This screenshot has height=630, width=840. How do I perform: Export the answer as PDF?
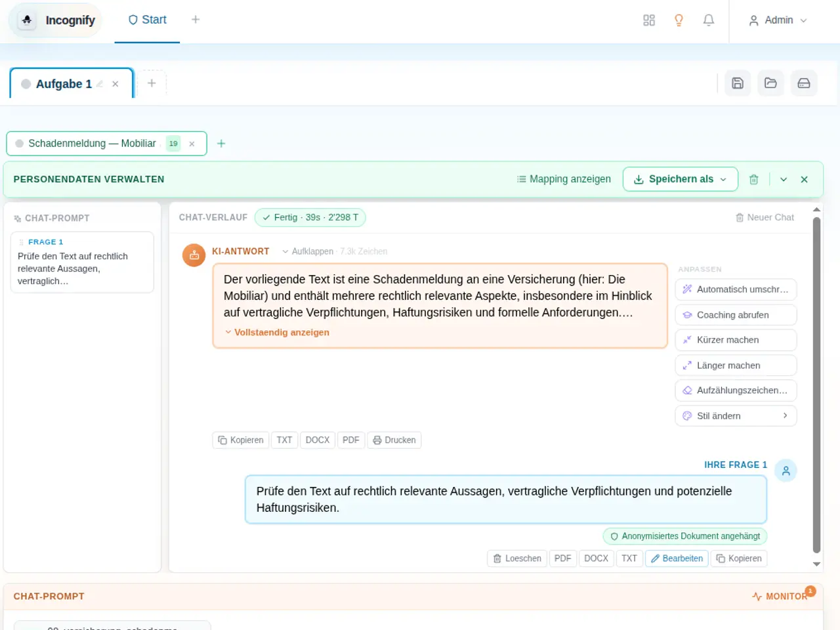351,440
